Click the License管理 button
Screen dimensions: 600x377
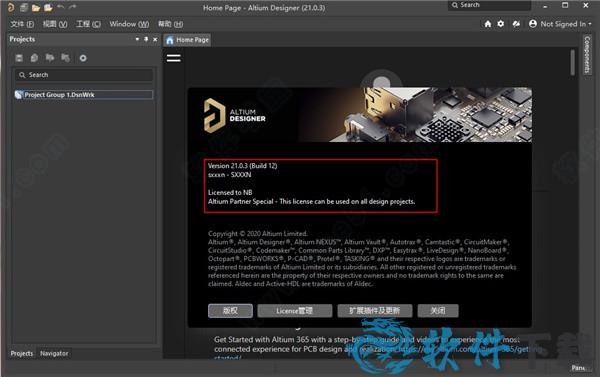(x=295, y=311)
